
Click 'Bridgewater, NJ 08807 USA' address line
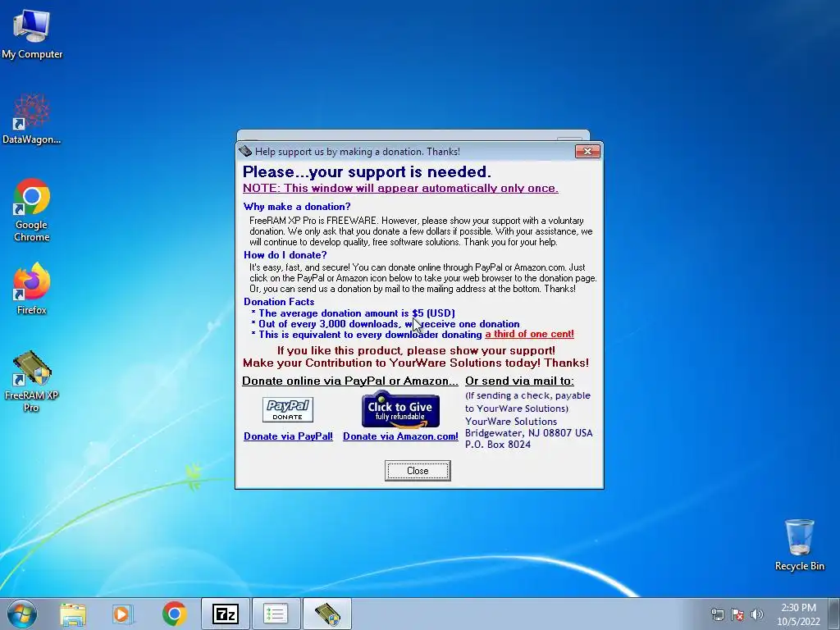[529, 433]
